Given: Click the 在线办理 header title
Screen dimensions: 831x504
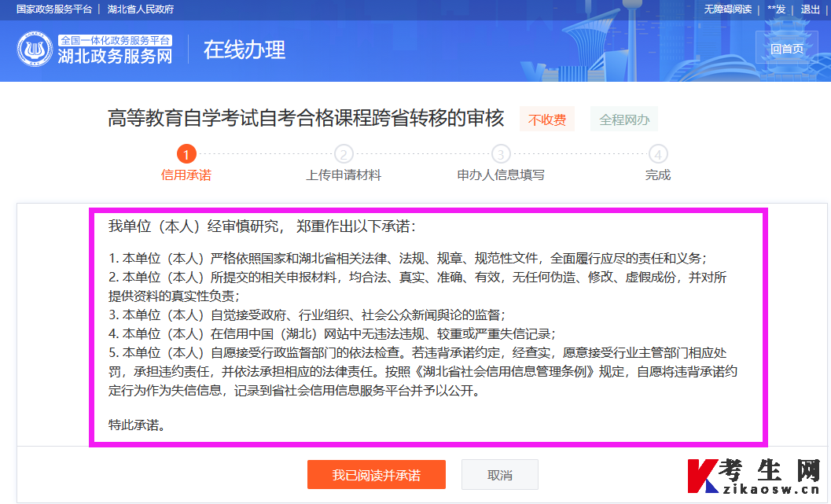Looking at the screenshot, I should coord(245,50).
